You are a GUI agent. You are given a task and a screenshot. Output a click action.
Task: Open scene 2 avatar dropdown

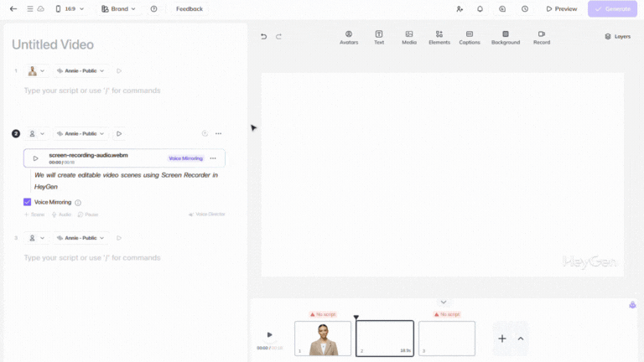tap(36, 134)
